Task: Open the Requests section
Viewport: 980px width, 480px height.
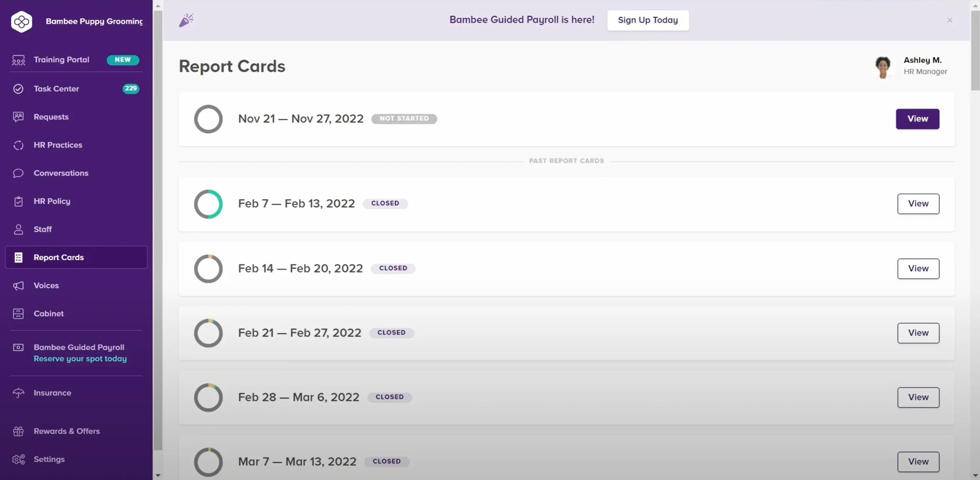Action: click(51, 116)
